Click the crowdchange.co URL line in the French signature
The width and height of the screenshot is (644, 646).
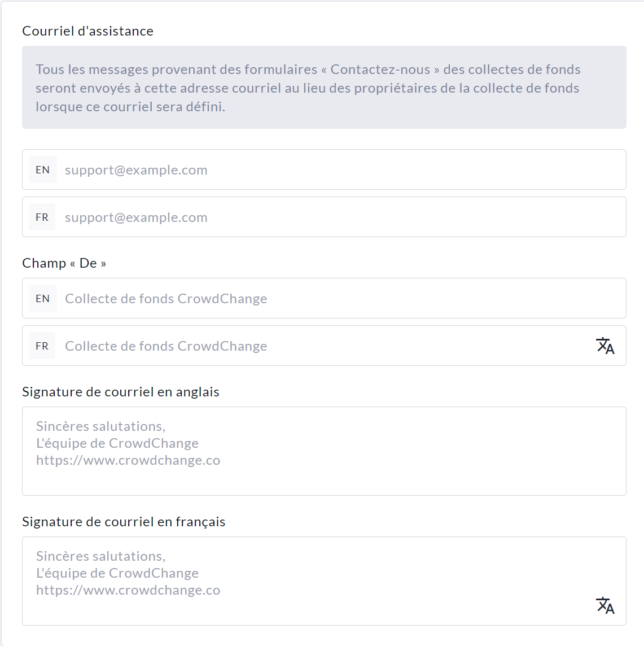(x=128, y=590)
